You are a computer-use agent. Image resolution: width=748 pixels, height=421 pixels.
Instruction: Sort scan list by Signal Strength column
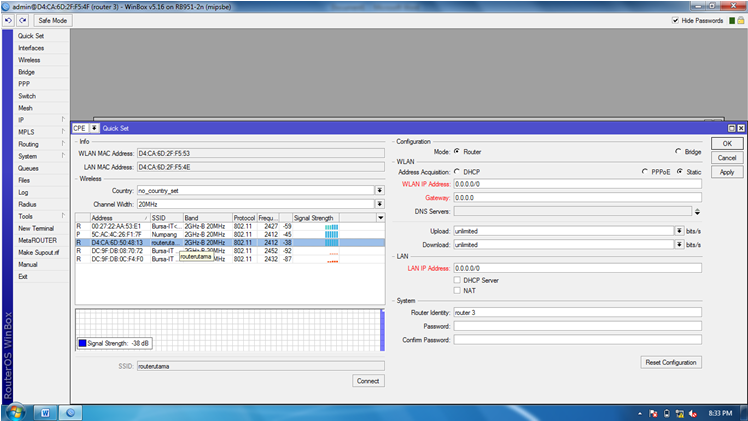click(315, 218)
